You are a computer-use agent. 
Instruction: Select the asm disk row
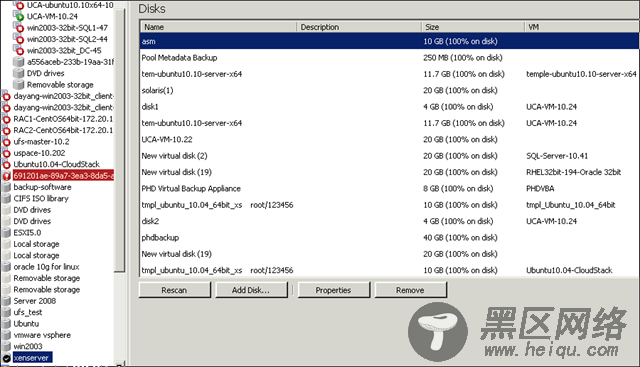point(389,41)
